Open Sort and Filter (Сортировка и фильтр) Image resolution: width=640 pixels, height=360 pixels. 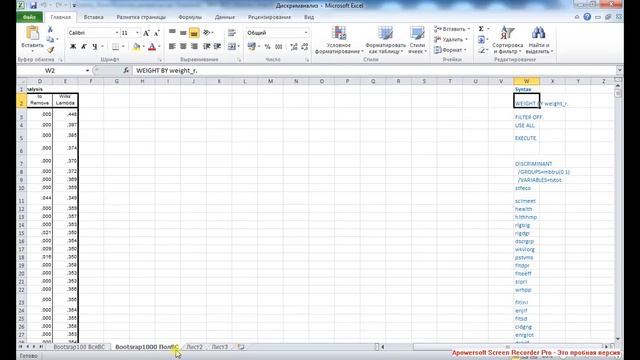tap(507, 40)
